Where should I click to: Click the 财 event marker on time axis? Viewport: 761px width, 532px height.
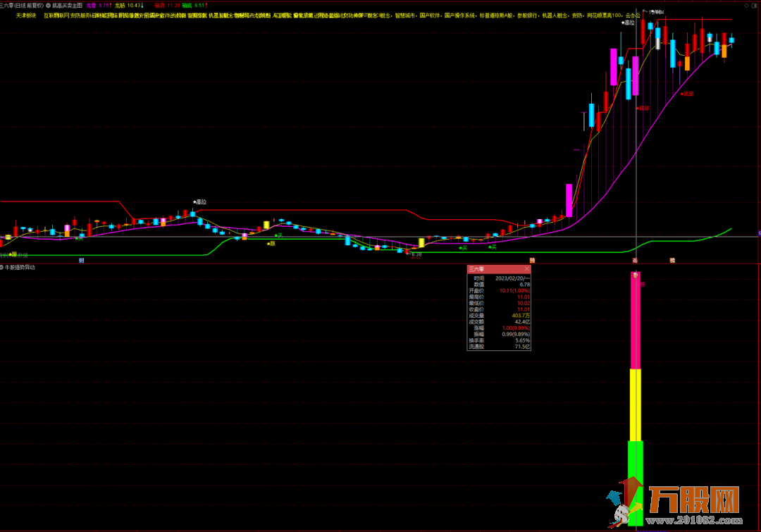(82, 261)
